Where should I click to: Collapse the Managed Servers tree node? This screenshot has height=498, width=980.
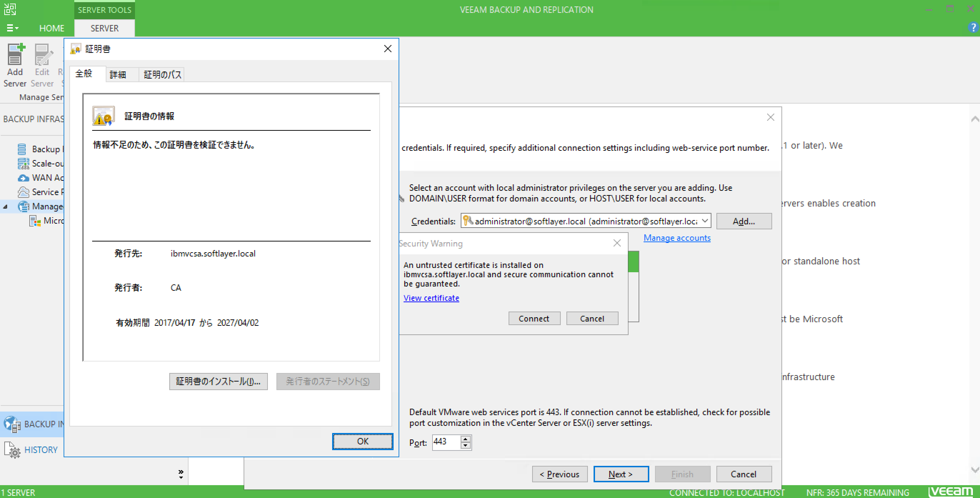pyautogui.click(x=5, y=206)
